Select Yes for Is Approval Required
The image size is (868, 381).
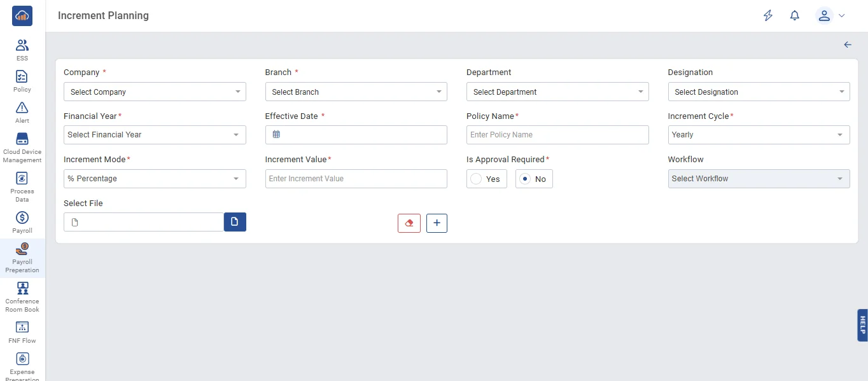tap(476, 179)
